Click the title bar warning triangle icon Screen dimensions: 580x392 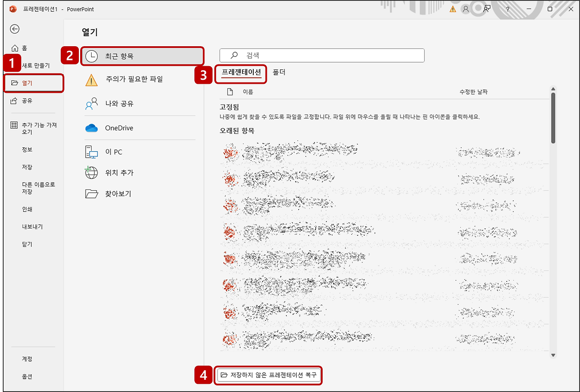453,9
